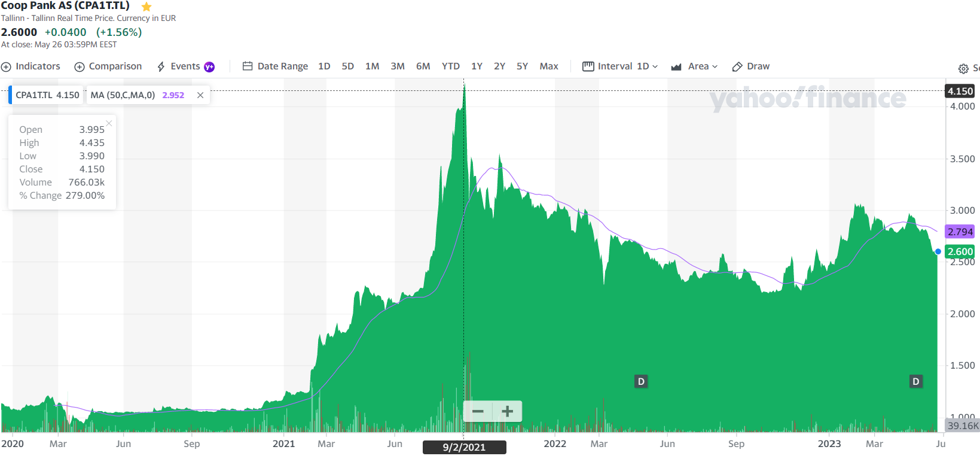Click the purple 2.794 MA value label
Viewport: 980px width, 468px height.
[960, 232]
